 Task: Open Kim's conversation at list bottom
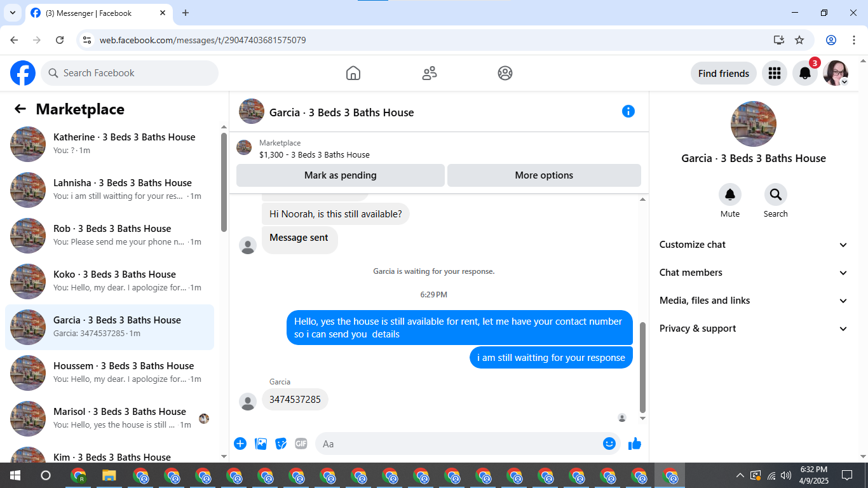click(x=110, y=454)
